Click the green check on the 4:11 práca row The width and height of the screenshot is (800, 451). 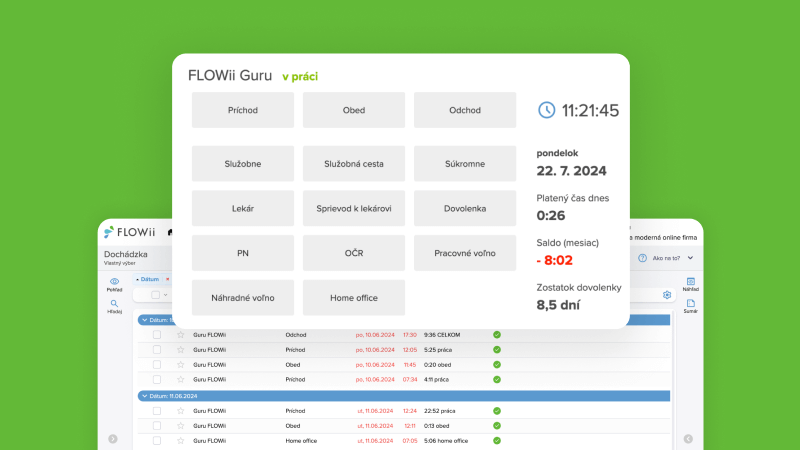[497, 380]
